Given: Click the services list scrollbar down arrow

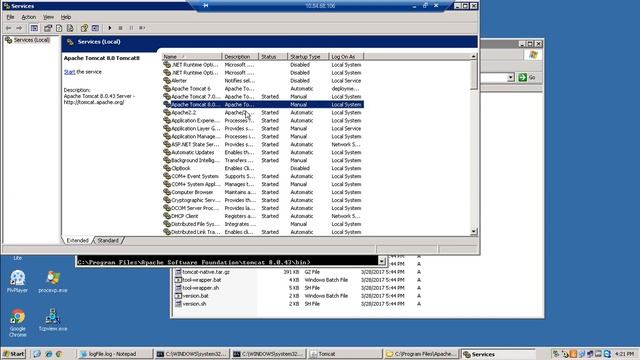Looking at the screenshot, I should (x=474, y=232).
